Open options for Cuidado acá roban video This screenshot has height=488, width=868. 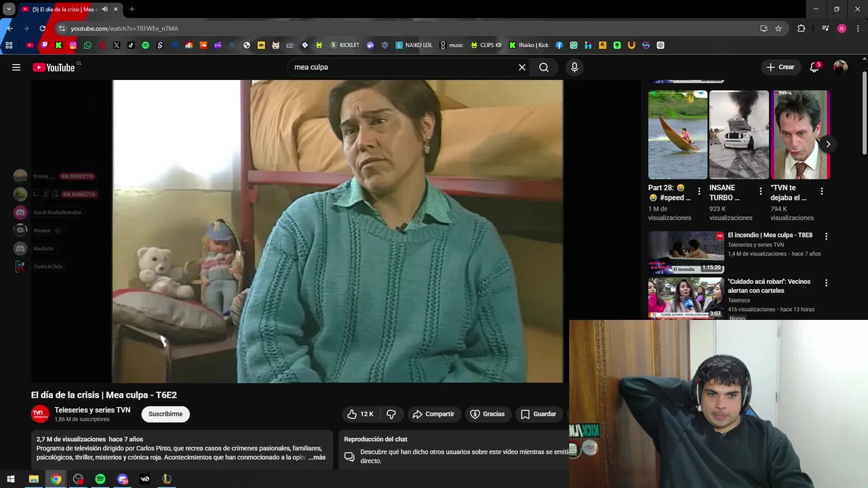point(826,283)
